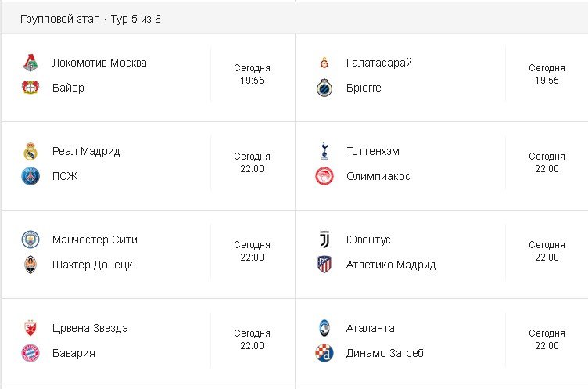Click the Manchester City crest

click(x=30, y=240)
